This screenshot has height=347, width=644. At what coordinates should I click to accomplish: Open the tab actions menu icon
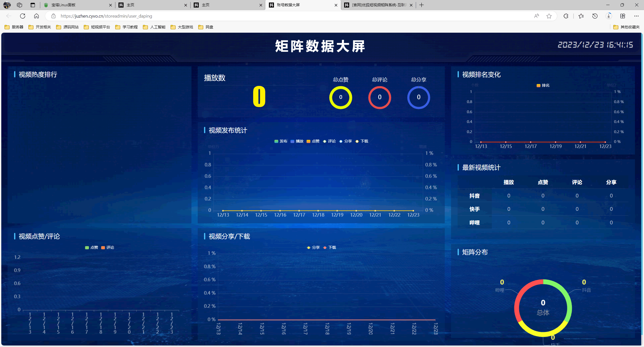[33, 5]
